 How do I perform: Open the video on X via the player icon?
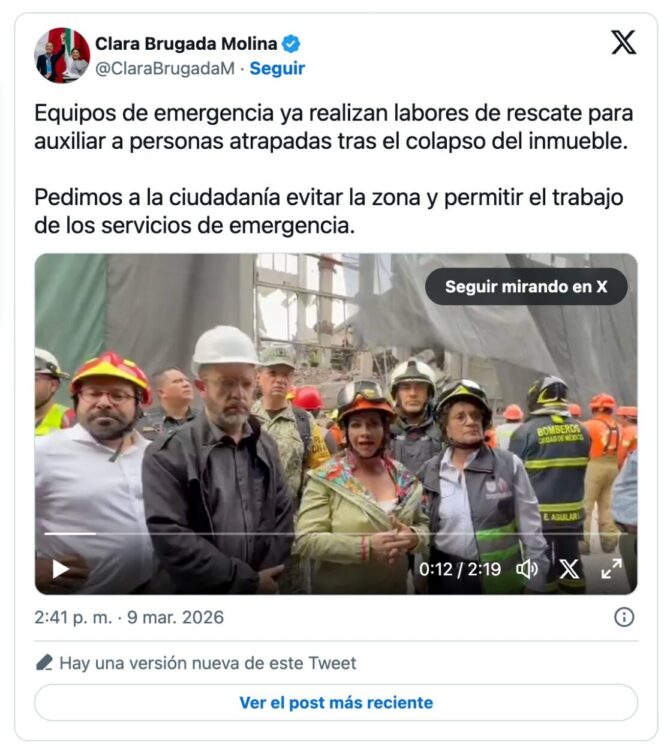click(x=569, y=569)
